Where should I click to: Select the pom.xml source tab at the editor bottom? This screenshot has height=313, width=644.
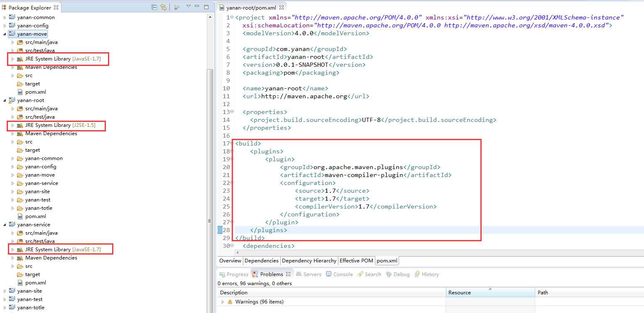(x=387, y=261)
